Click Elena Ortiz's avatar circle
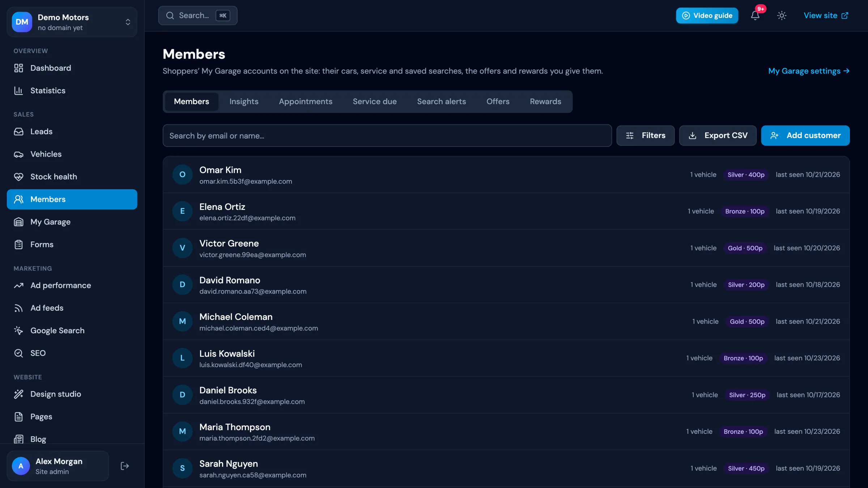Image resolution: width=868 pixels, height=488 pixels. click(182, 211)
